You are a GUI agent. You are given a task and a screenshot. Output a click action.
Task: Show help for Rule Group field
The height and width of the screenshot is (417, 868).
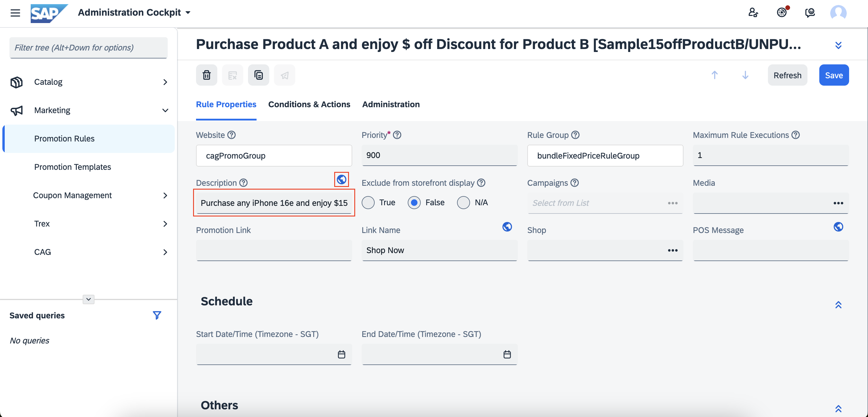(575, 135)
